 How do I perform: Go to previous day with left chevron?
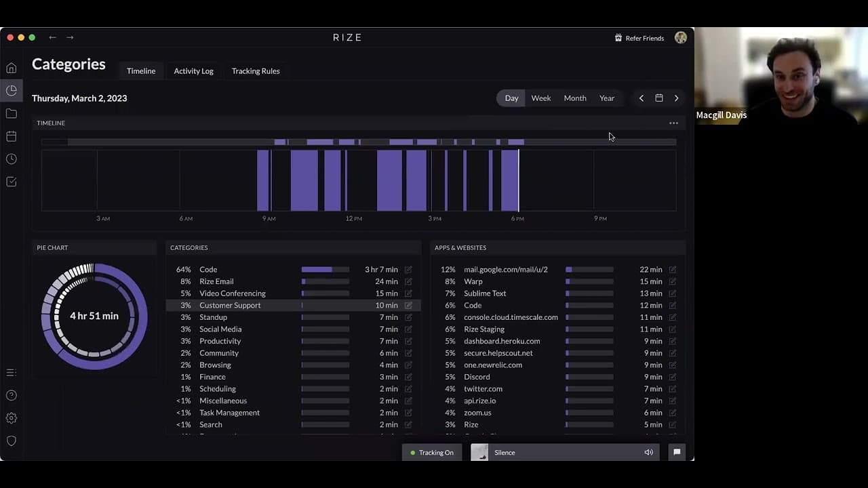point(642,98)
